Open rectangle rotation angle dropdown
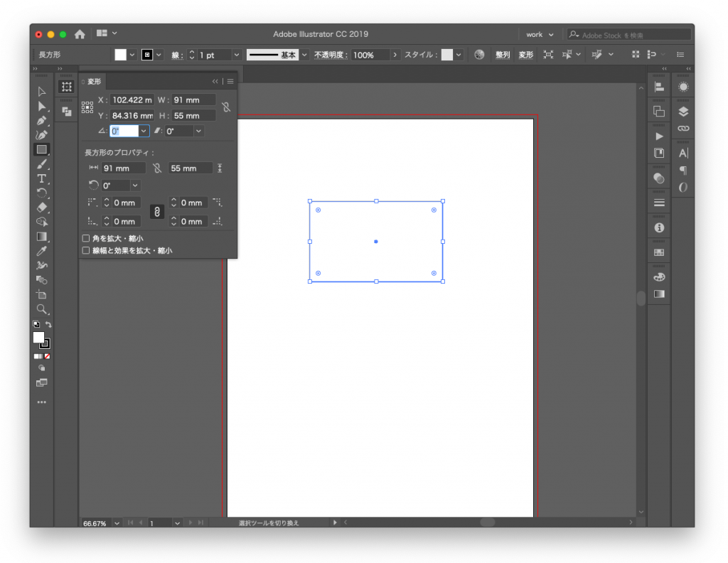 pyautogui.click(x=135, y=186)
